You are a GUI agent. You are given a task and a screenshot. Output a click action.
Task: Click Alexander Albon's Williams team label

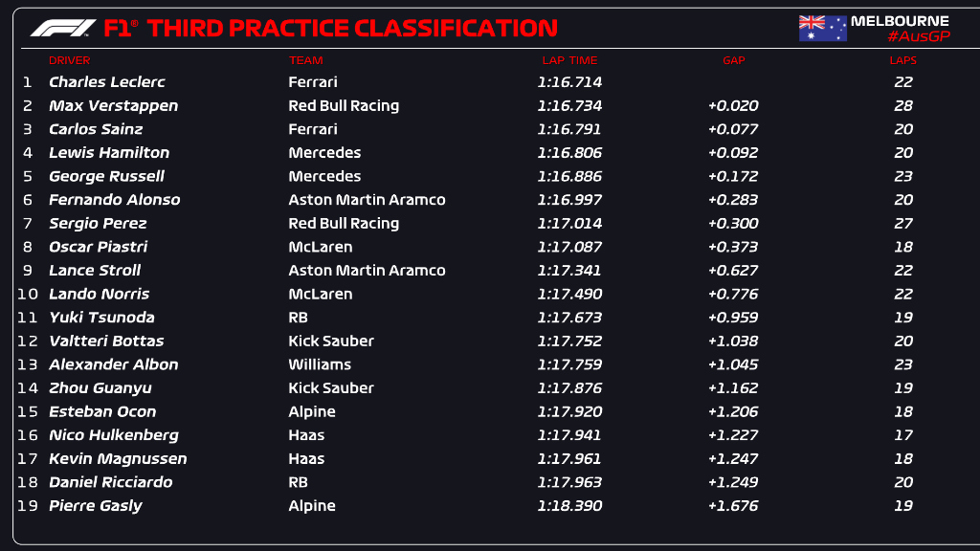[320, 364]
